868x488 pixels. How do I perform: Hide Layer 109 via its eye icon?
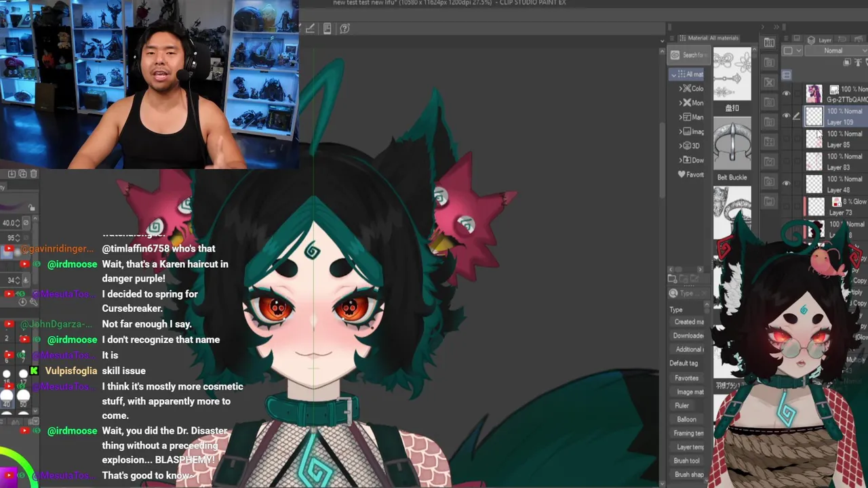pyautogui.click(x=787, y=117)
